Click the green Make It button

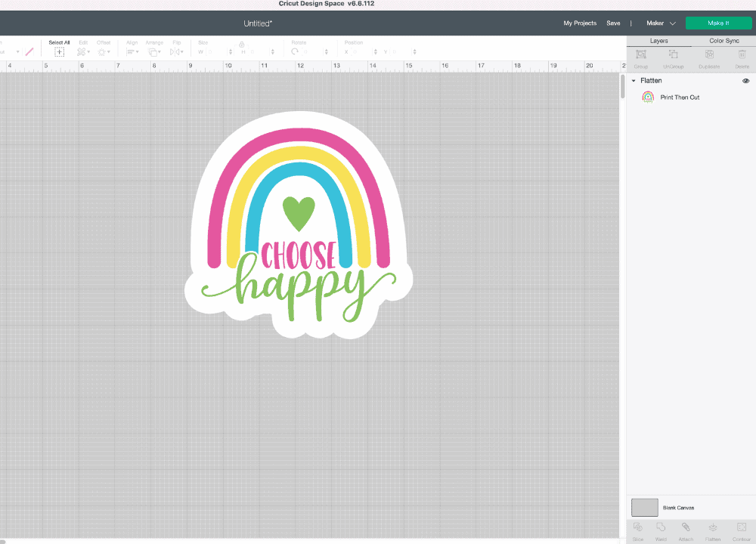[x=718, y=23]
